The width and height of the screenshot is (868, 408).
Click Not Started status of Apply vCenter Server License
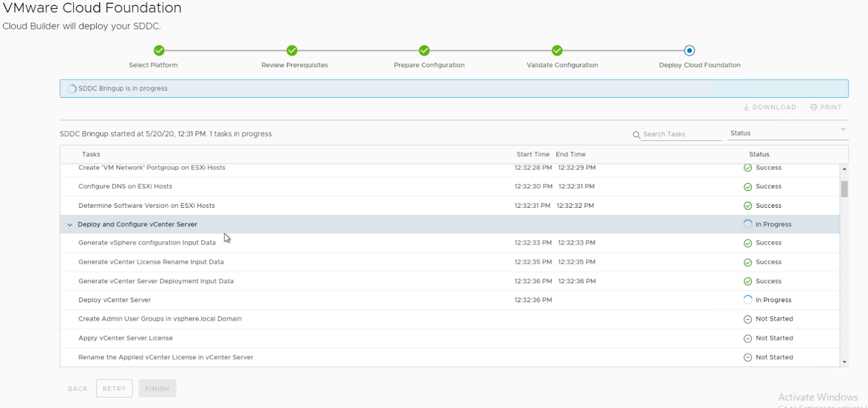coord(774,338)
